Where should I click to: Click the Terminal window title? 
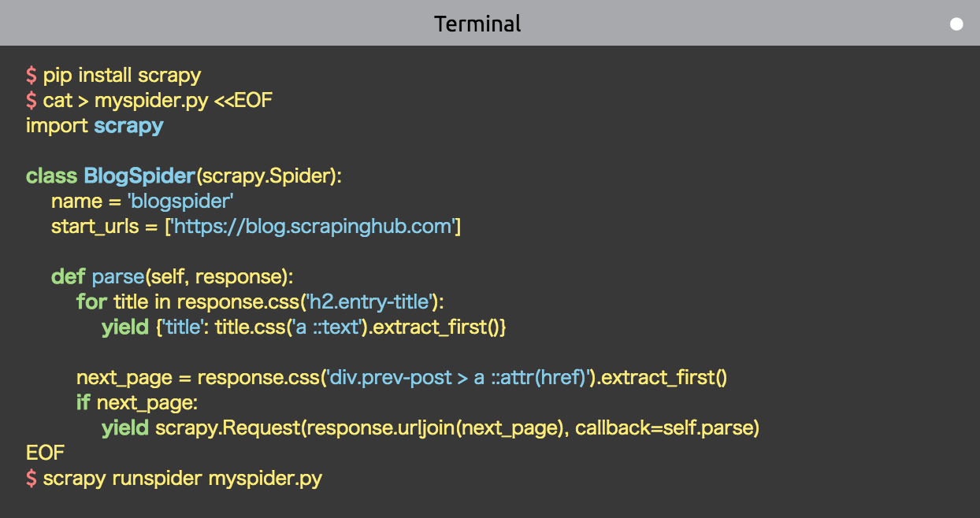(x=477, y=24)
